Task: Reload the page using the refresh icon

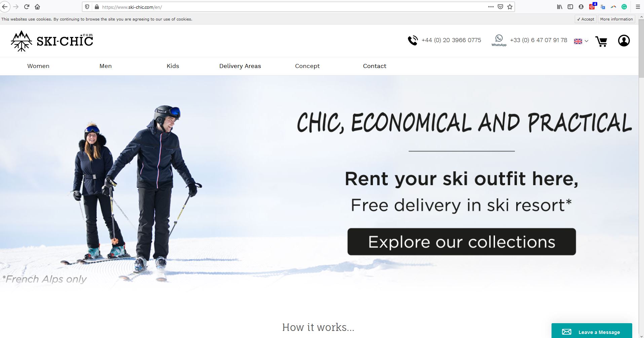Action: (27, 7)
